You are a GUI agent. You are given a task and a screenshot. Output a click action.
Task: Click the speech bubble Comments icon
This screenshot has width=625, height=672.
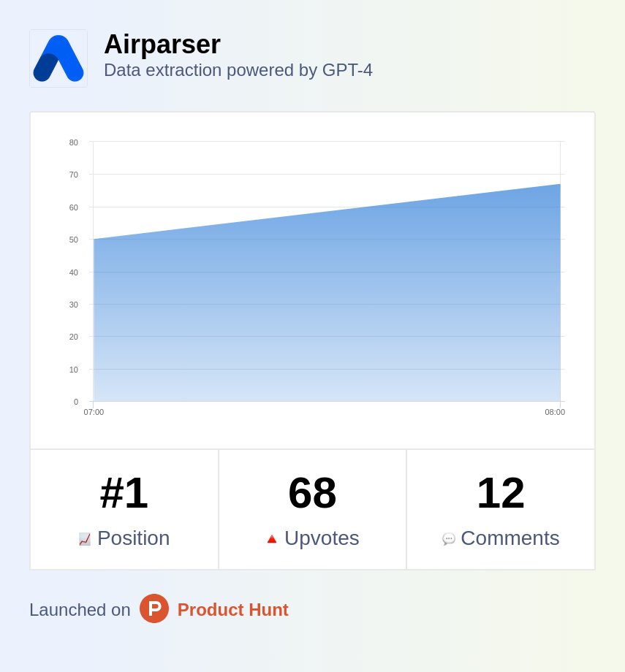(x=448, y=539)
